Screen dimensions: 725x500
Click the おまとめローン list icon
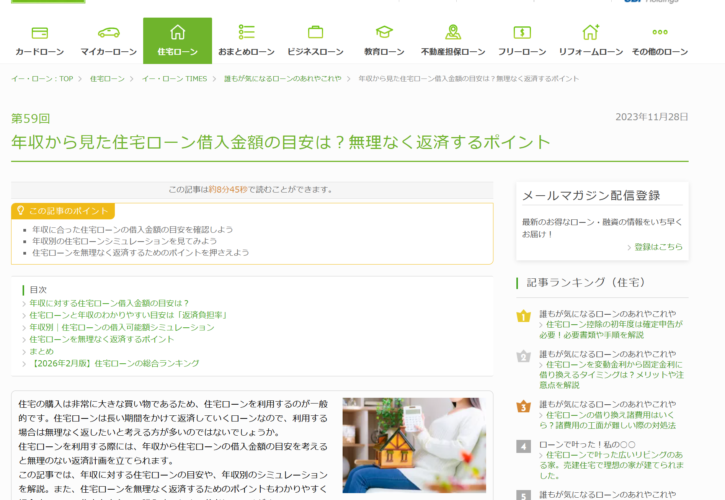coord(246,32)
